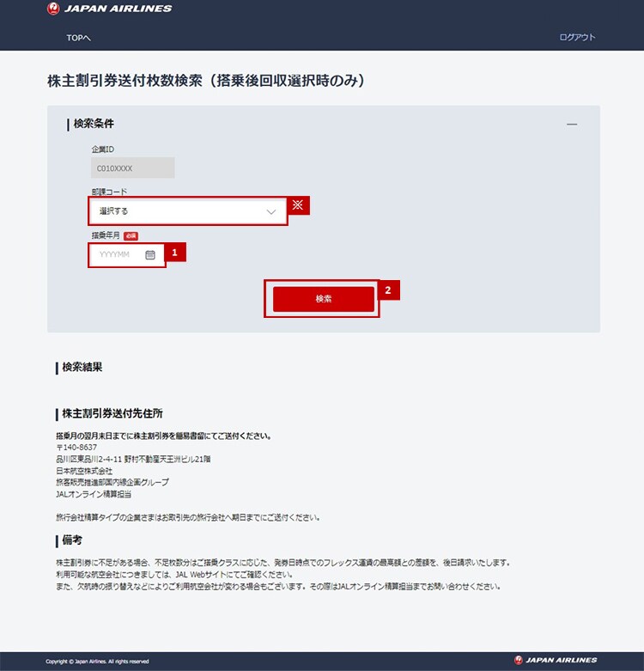Screen dimensions: 644x671
Task: Click the 企業ID field showing C010XXXX
Action: pyautogui.click(x=132, y=168)
